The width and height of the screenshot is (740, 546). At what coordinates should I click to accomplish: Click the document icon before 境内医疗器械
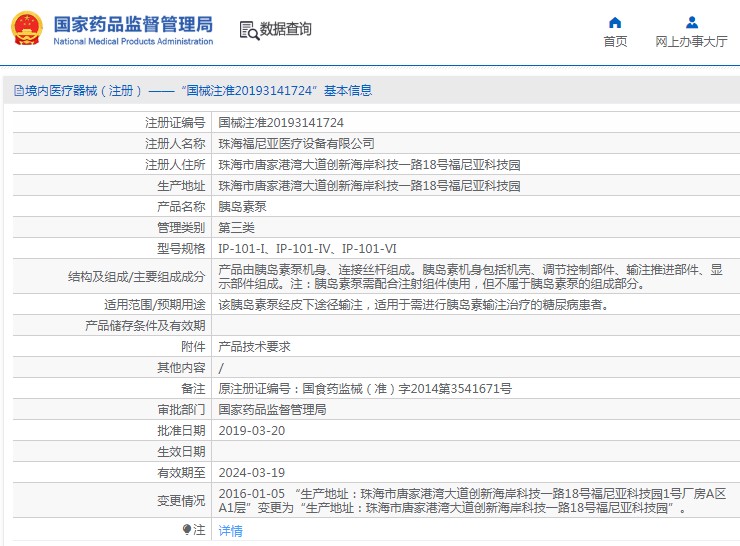point(18,90)
